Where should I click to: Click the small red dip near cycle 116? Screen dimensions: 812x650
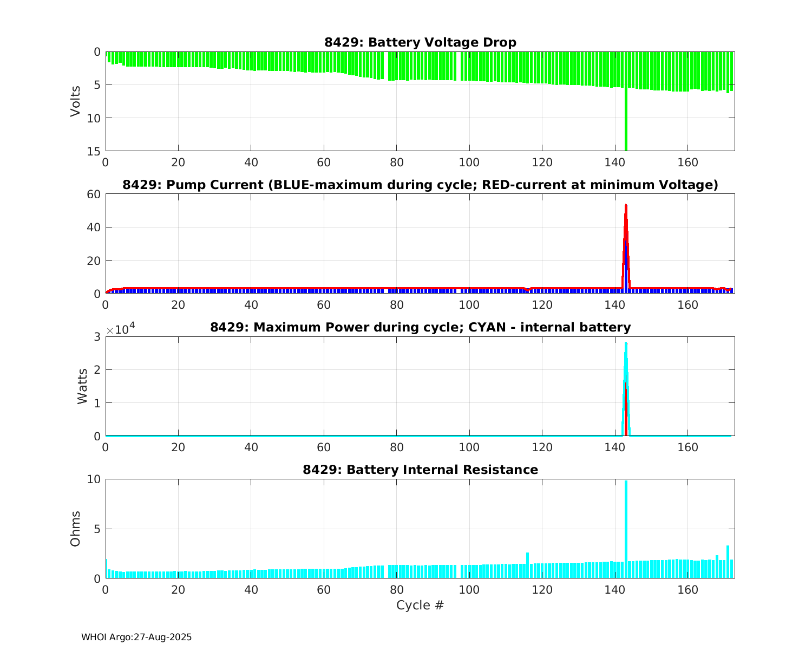coord(528,290)
